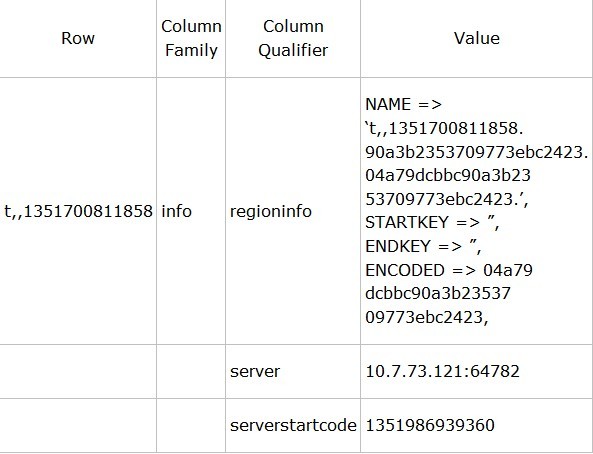Screen dimensions: 593x454
Task: Click the ENCODED => 04a79 line
Action: [449, 270]
